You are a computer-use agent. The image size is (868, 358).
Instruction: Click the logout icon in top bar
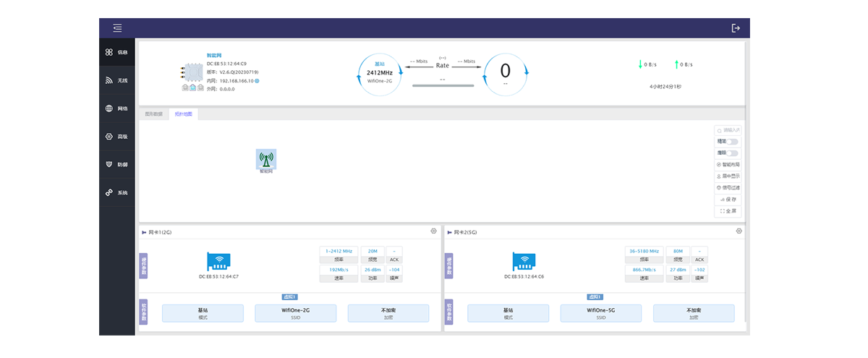point(736,28)
